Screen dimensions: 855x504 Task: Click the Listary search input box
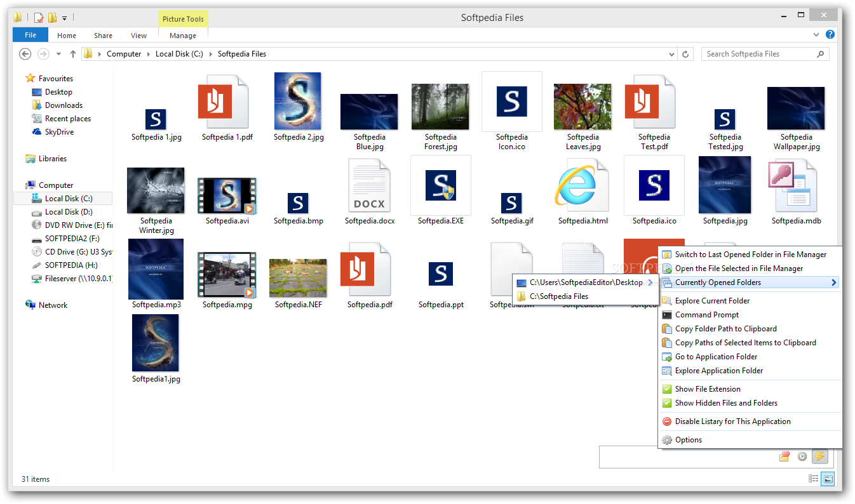(688, 456)
